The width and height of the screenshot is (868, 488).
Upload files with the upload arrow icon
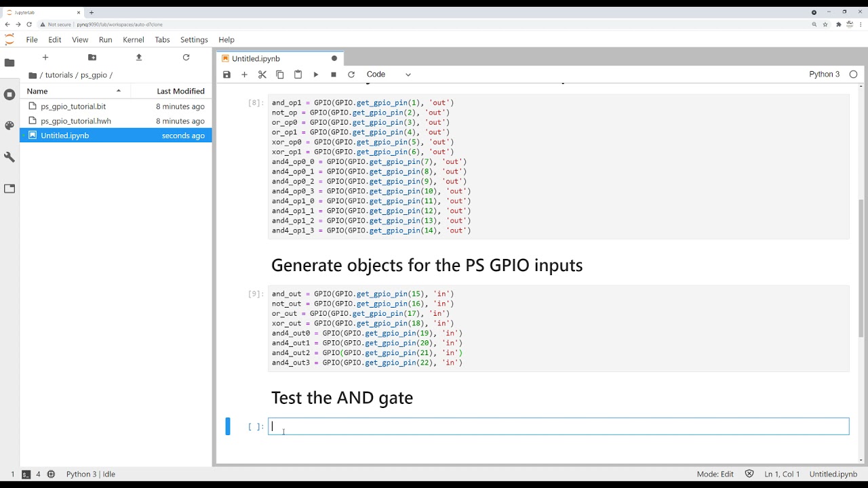[139, 58]
